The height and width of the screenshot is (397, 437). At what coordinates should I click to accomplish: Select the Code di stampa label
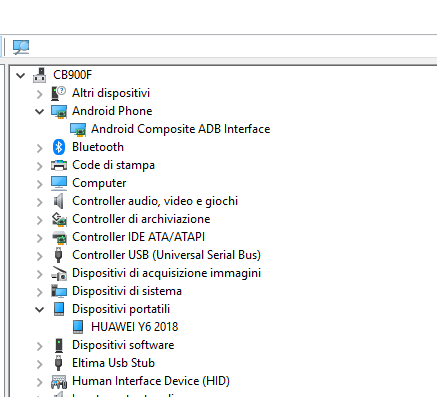click(113, 165)
